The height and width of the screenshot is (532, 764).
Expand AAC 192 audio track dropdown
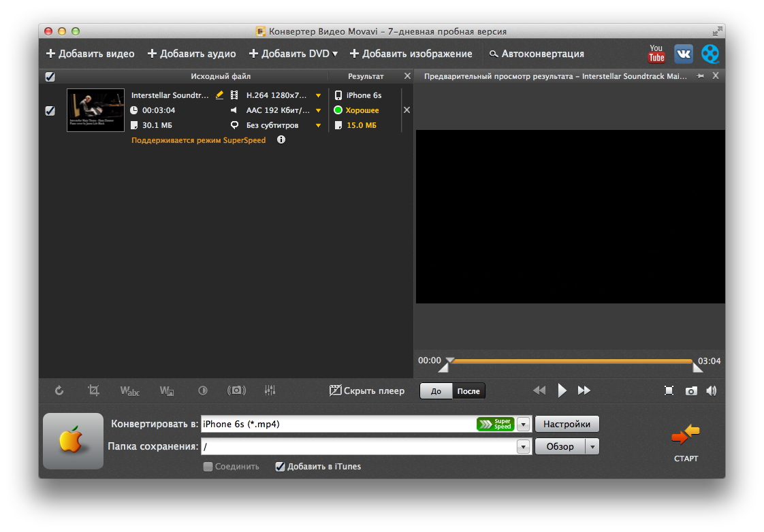click(x=318, y=110)
